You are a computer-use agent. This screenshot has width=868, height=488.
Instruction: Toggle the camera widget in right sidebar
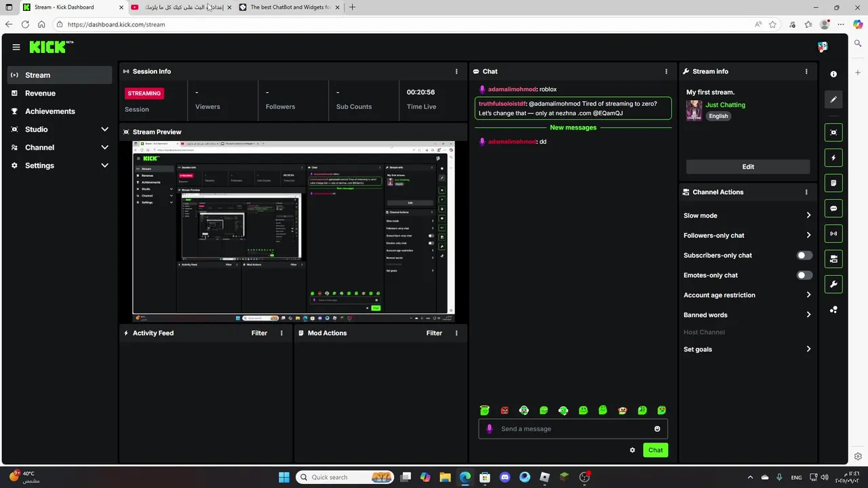(833, 259)
